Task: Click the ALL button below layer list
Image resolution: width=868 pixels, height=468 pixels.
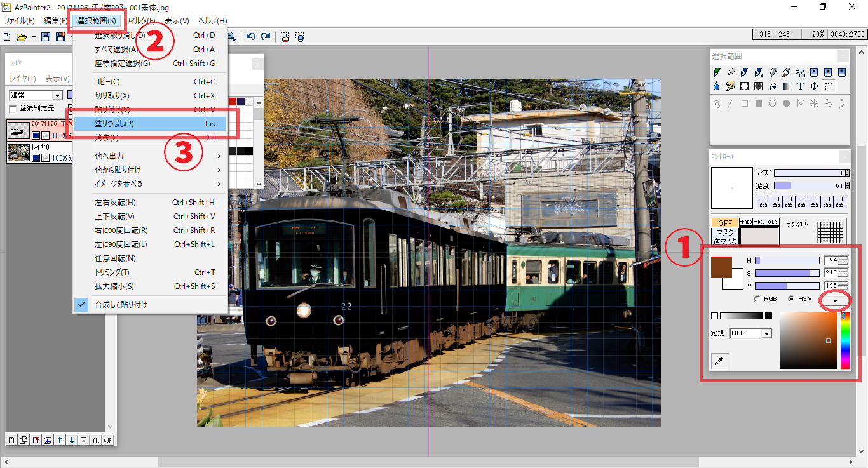Action: [x=96, y=440]
